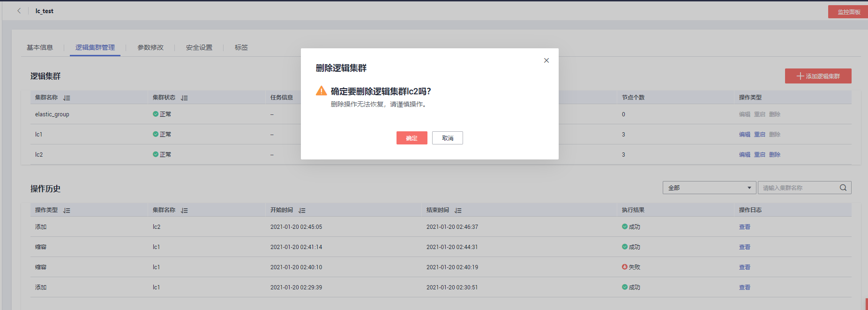
Task: Click end time 2021-01-20 02:40:19
Action: 452,267
